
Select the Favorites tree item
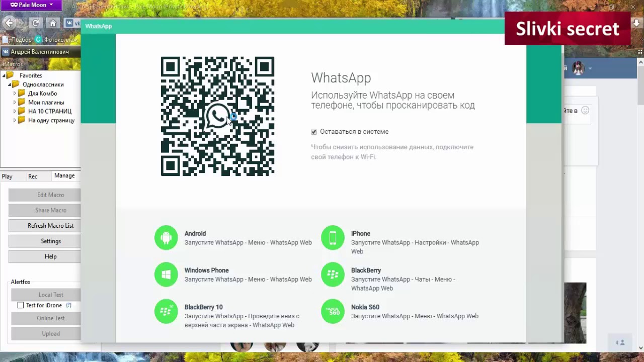click(x=31, y=75)
